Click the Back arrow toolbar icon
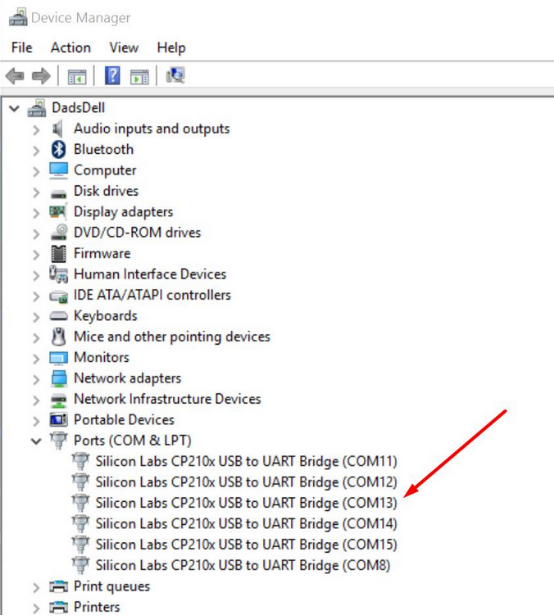This screenshot has width=554, height=616. point(15,76)
